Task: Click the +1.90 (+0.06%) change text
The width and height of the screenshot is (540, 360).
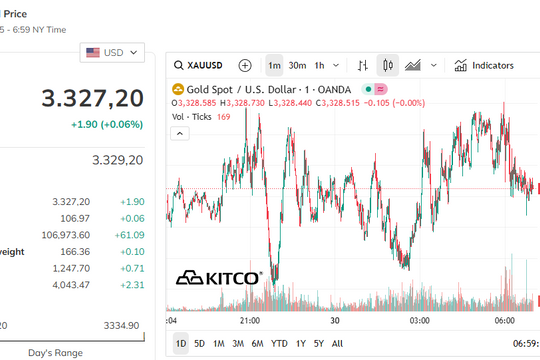Action: click(x=107, y=124)
